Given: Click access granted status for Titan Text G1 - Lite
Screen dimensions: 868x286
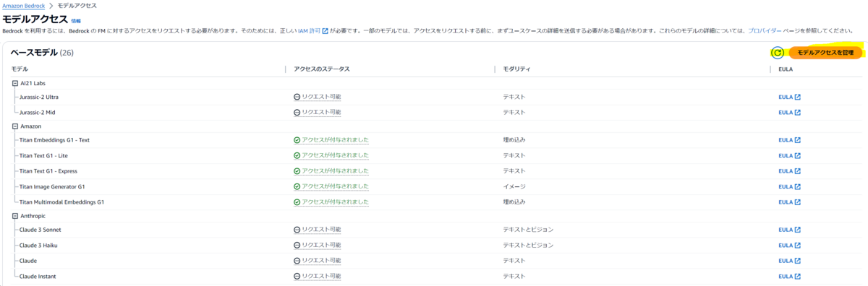Looking at the screenshot, I should (331, 155).
